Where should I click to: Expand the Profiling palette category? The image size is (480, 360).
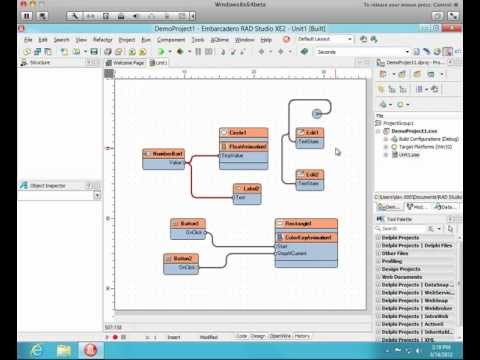[x=378, y=261]
